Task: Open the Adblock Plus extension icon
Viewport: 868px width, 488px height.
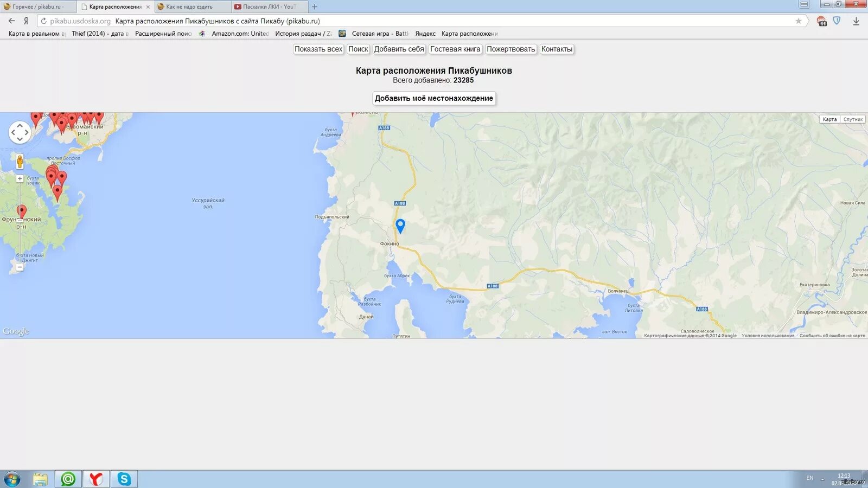Action: [x=822, y=21]
